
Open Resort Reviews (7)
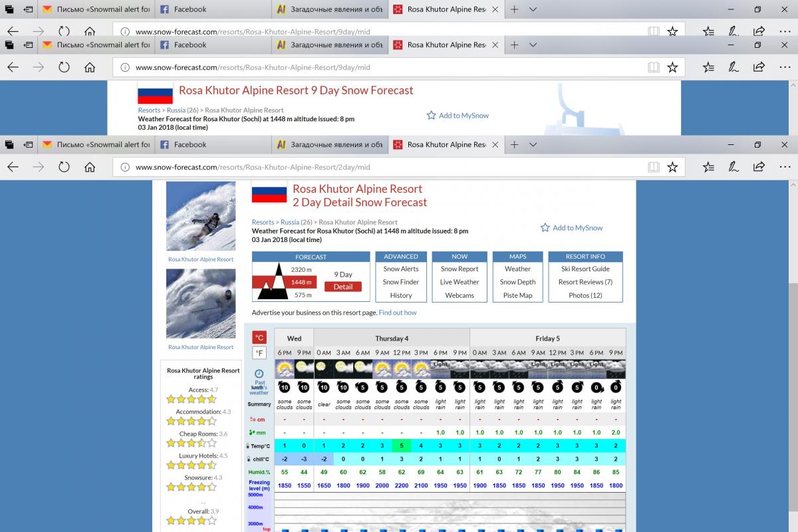click(585, 282)
